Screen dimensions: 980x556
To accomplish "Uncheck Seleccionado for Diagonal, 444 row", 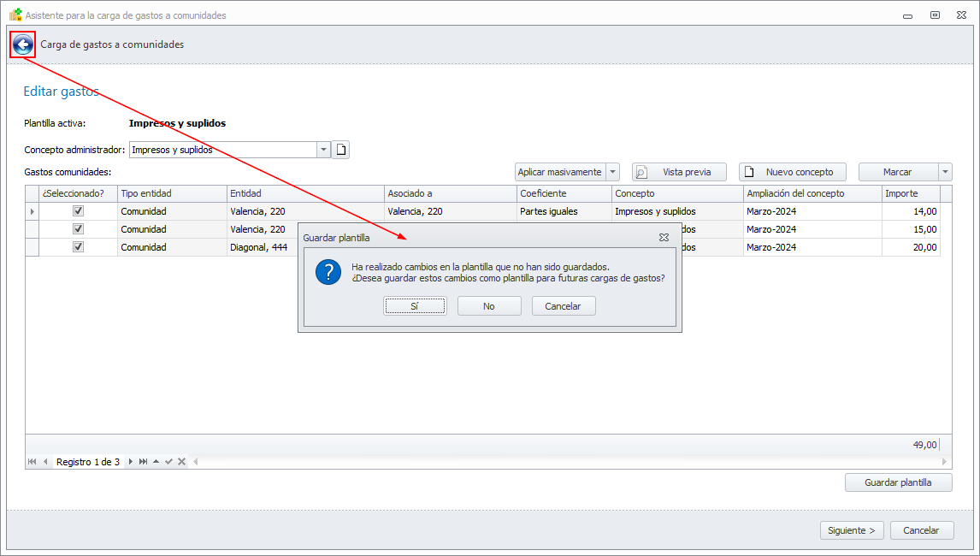I will (x=78, y=246).
